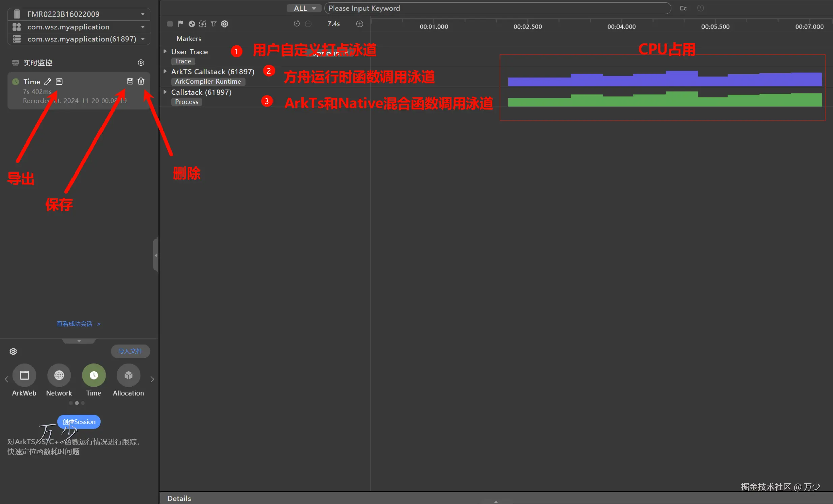Select the Network profiling template

pyautogui.click(x=59, y=375)
